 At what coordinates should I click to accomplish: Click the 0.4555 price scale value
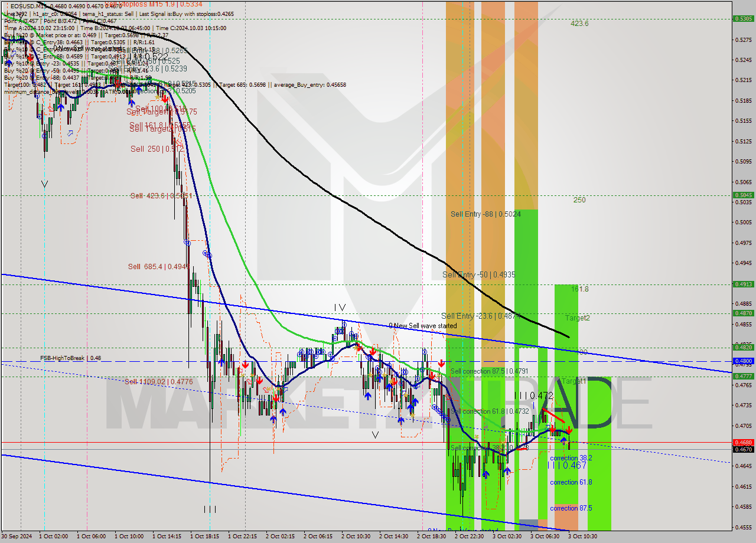[x=742, y=527]
